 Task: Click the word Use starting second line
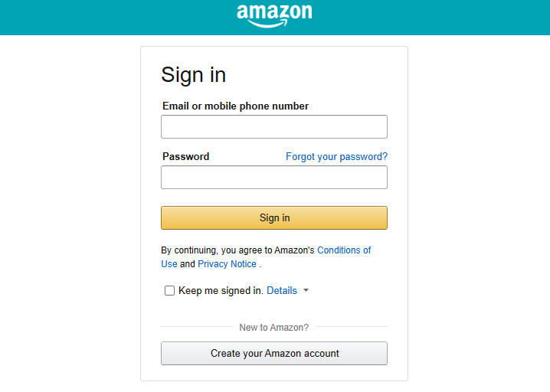pos(169,263)
